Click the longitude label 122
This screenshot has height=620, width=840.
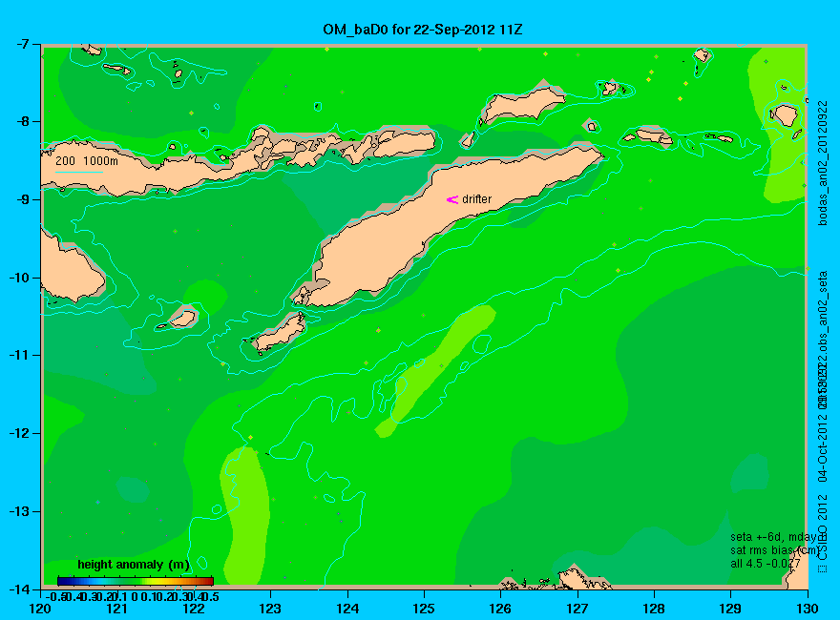point(194,609)
